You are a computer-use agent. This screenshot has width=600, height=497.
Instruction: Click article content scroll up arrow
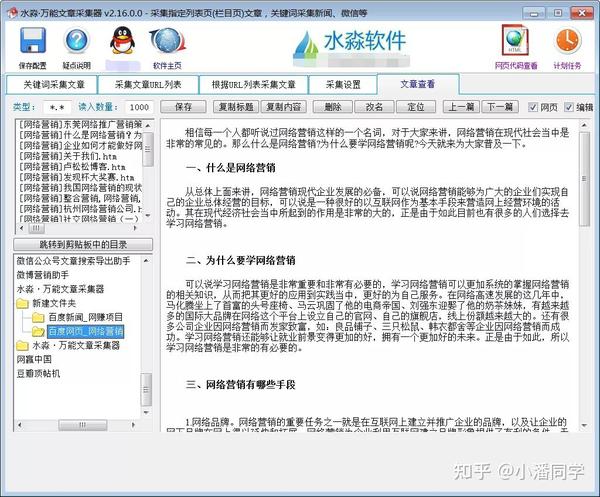pos(584,125)
